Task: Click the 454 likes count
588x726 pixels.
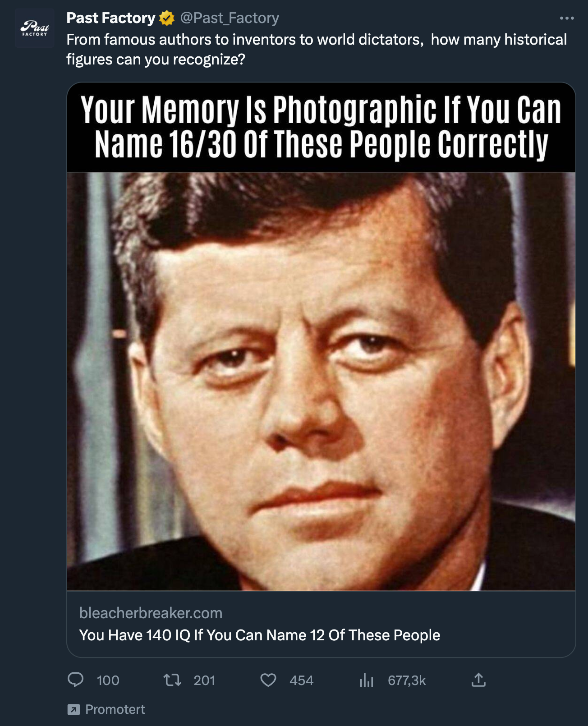Action: tap(301, 680)
